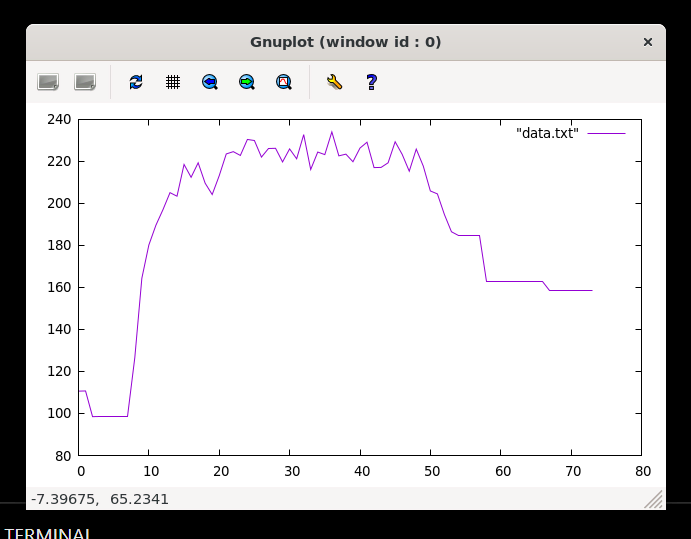
Task: Click the 40 tick label on x-axis
Action: pos(361,471)
